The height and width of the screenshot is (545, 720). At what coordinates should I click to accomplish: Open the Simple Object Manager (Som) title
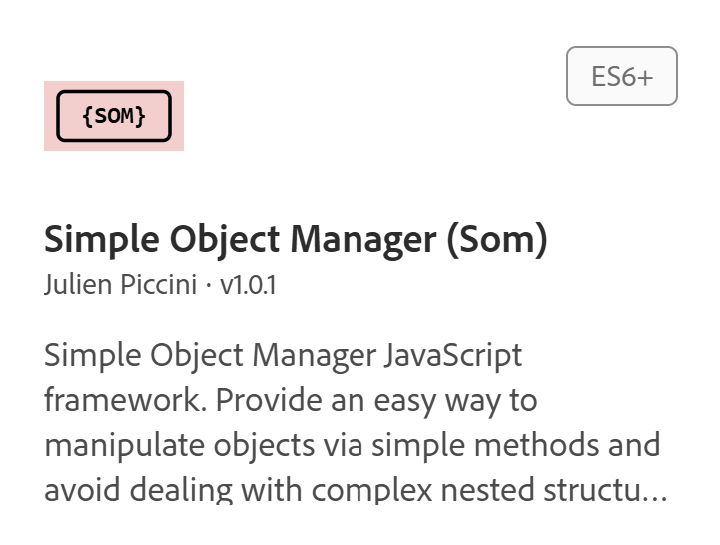(295, 240)
